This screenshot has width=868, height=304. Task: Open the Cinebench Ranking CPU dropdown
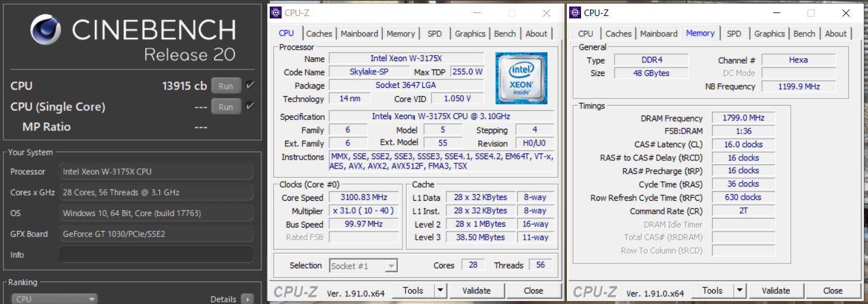(55, 299)
